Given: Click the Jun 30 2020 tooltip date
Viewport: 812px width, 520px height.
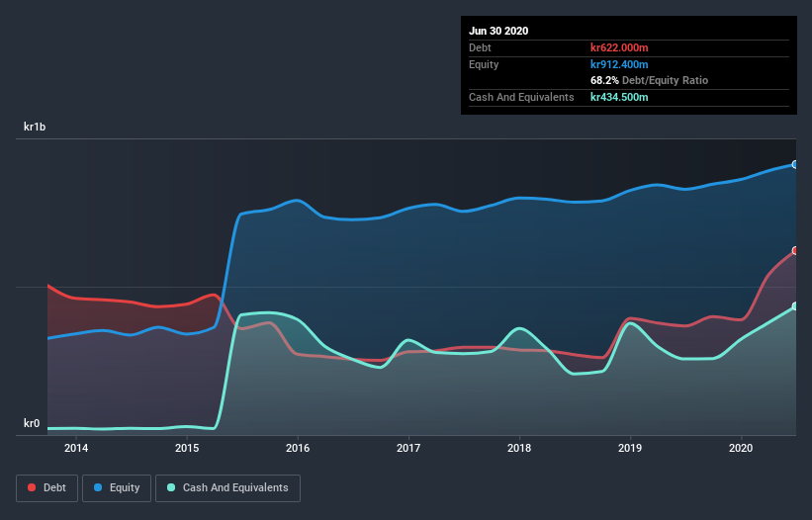Looking at the screenshot, I should [x=498, y=31].
